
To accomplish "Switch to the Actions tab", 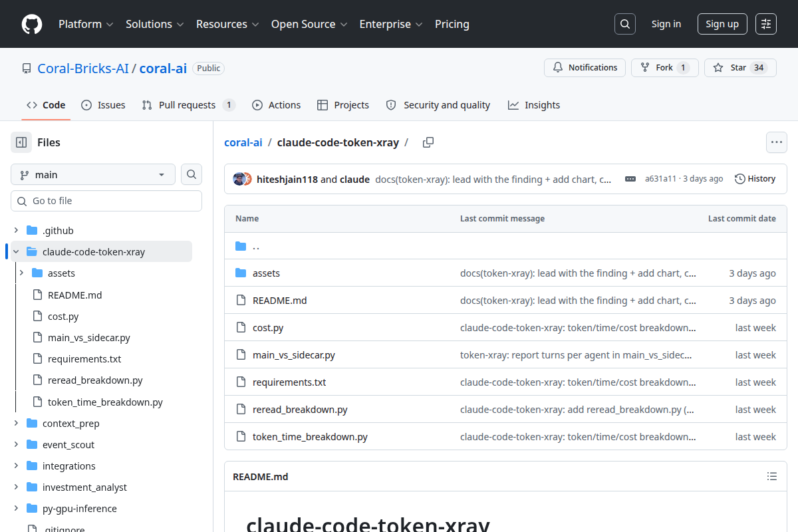I will coord(276,105).
